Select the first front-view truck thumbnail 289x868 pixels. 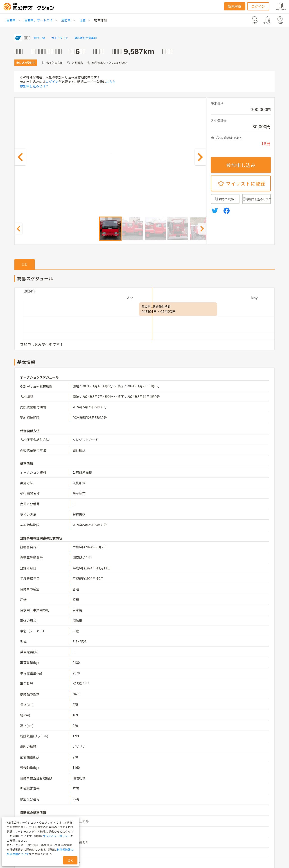110,229
